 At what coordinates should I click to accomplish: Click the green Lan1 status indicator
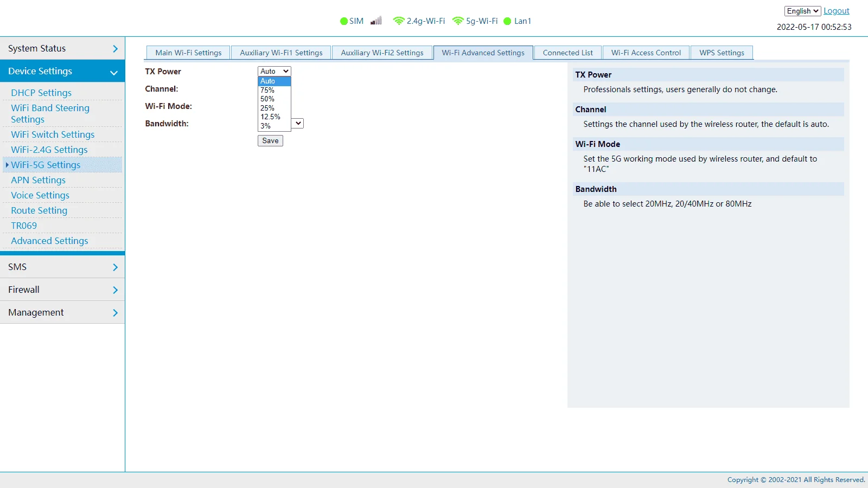coord(507,21)
